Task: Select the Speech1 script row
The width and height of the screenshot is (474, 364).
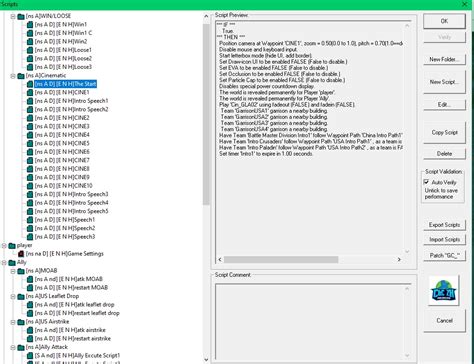Action: (x=65, y=220)
